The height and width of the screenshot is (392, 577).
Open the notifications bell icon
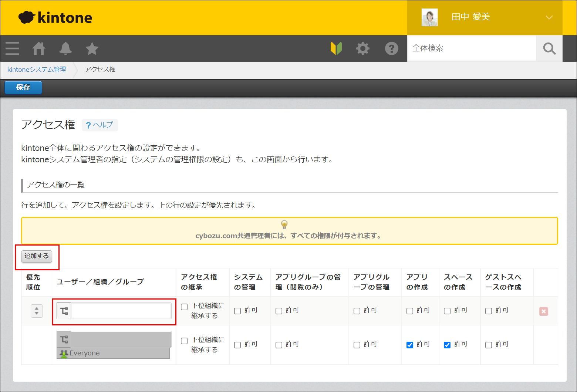[x=65, y=48]
